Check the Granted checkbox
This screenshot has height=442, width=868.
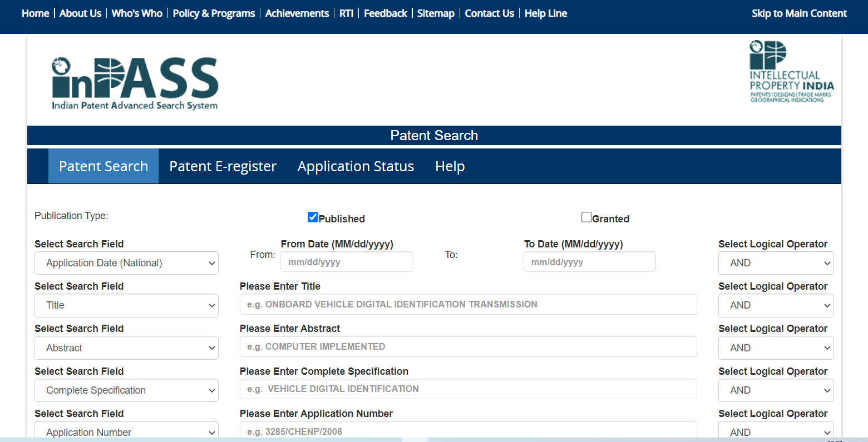[586, 217]
